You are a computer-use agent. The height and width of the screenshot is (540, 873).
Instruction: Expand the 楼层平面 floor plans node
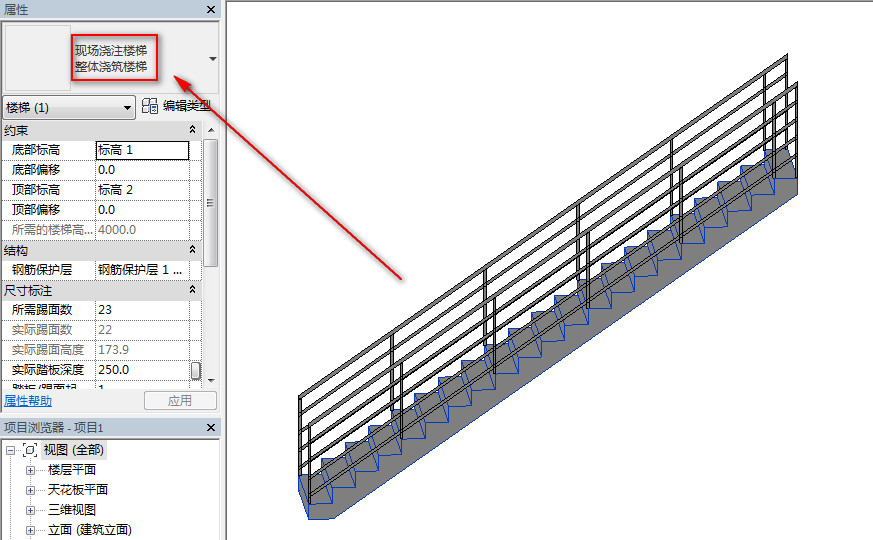pyautogui.click(x=30, y=470)
